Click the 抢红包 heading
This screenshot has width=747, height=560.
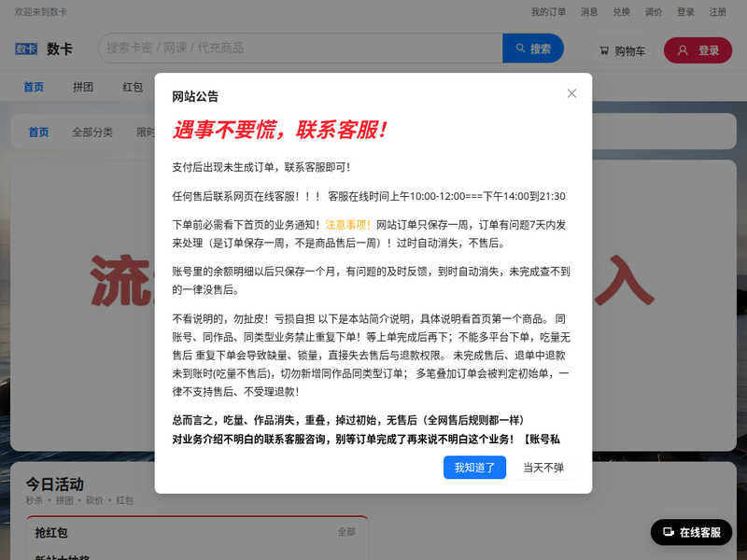(x=51, y=532)
